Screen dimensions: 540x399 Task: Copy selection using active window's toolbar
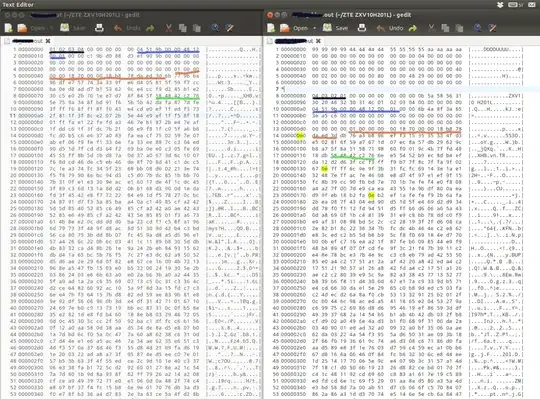(x=445, y=28)
